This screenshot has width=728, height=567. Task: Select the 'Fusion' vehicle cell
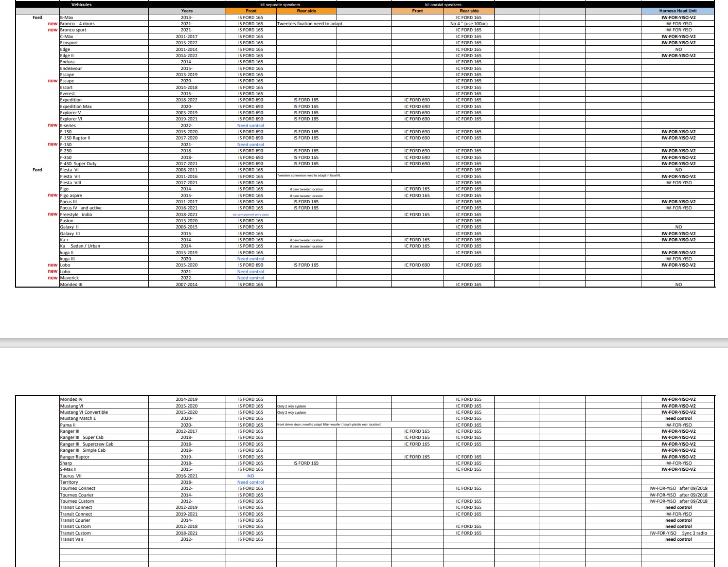click(x=104, y=221)
